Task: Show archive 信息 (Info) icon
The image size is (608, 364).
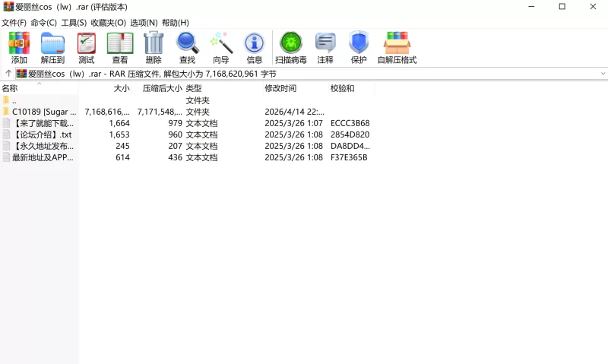Action: pos(255,43)
